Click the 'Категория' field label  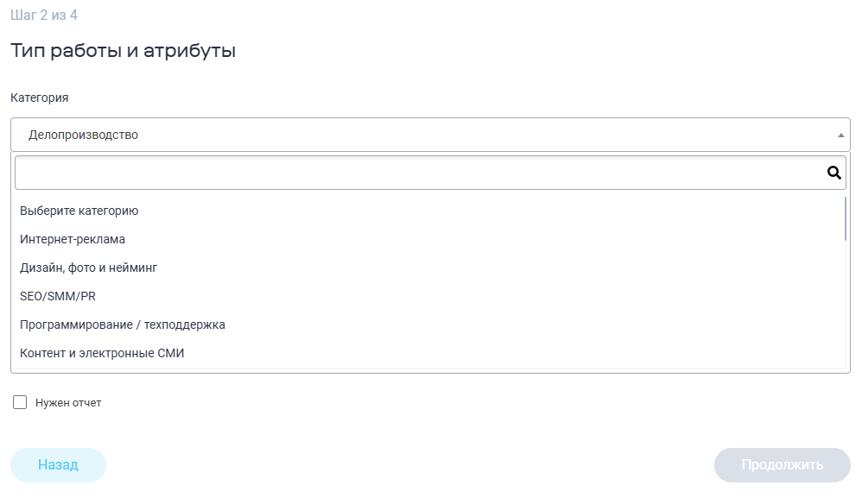pos(40,98)
